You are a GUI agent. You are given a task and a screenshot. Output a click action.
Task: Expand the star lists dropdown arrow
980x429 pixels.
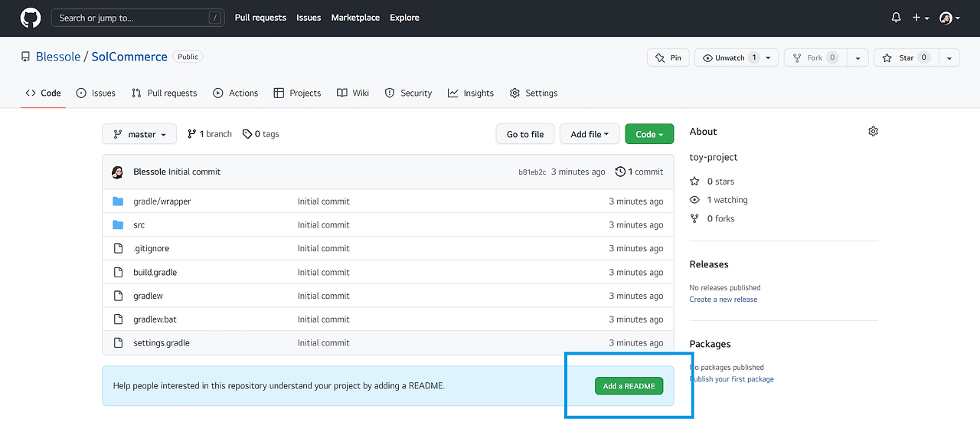(949, 57)
